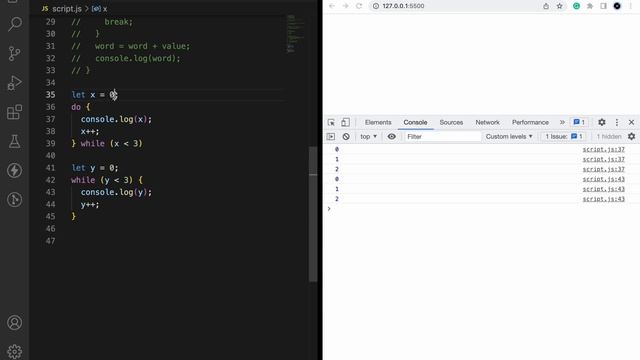
Task: Open the Chrome profile avatar
Action: tap(617, 6)
